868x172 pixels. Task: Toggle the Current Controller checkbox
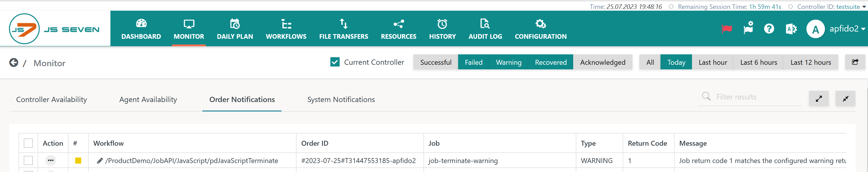(x=335, y=62)
